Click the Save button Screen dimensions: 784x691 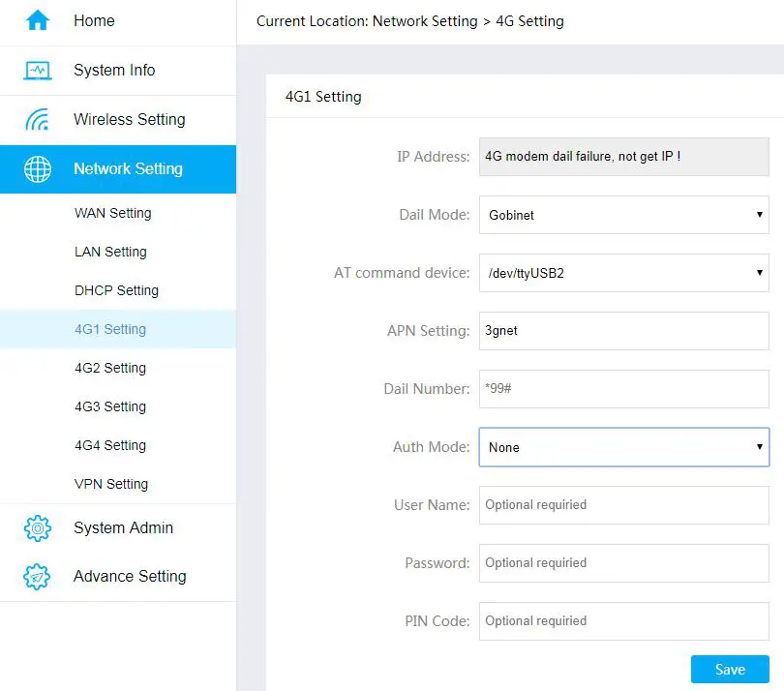[730, 670]
